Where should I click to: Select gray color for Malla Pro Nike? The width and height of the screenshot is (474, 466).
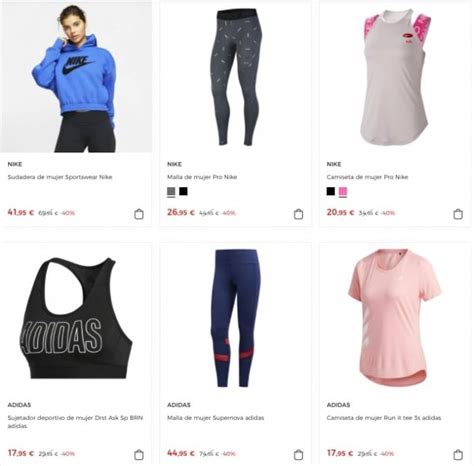(171, 192)
